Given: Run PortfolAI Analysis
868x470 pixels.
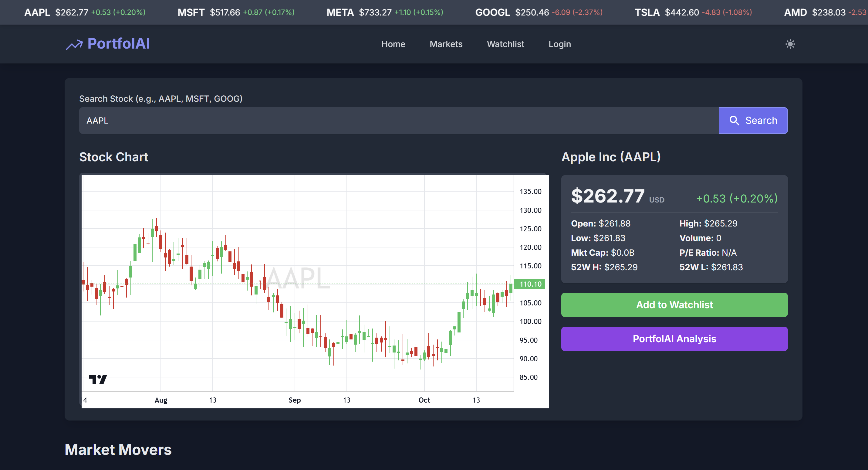Looking at the screenshot, I should point(674,339).
